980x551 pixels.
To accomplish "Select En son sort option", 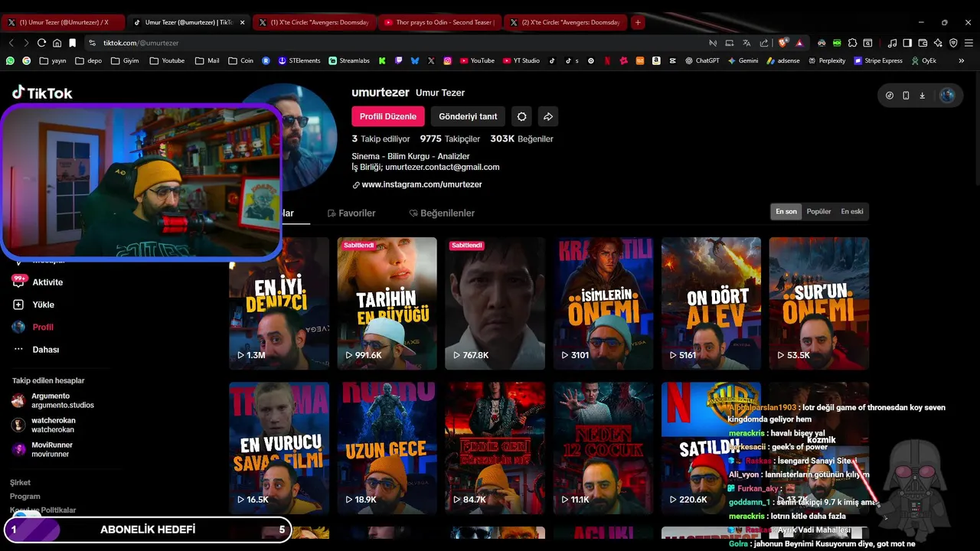I will pyautogui.click(x=786, y=211).
